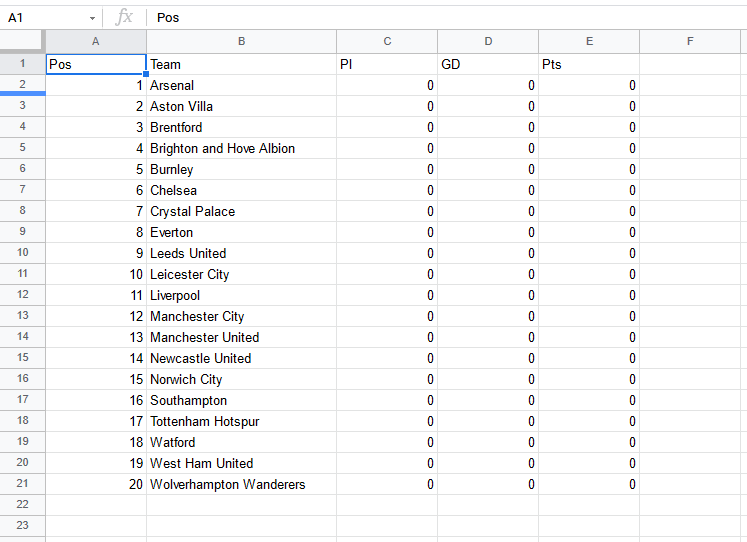
Task: Select the Norwich City cell
Action: point(242,379)
